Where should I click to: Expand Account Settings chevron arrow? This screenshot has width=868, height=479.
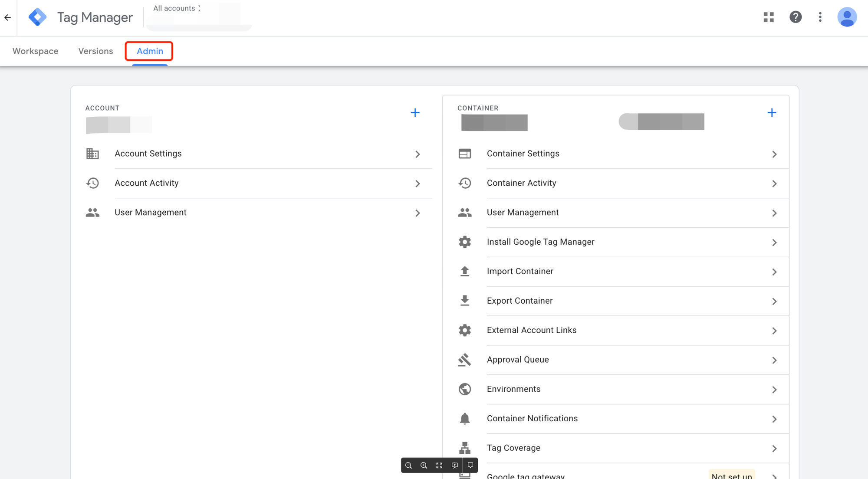coord(418,154)
